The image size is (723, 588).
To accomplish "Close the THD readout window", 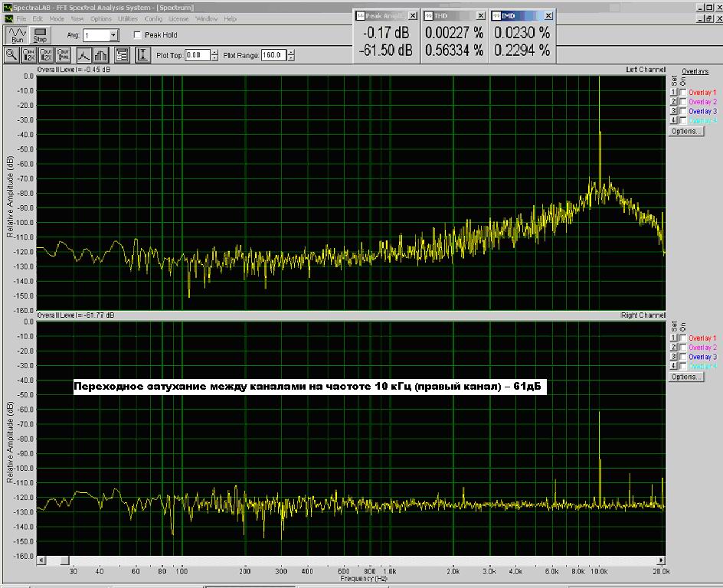I will tap(480, 15).
